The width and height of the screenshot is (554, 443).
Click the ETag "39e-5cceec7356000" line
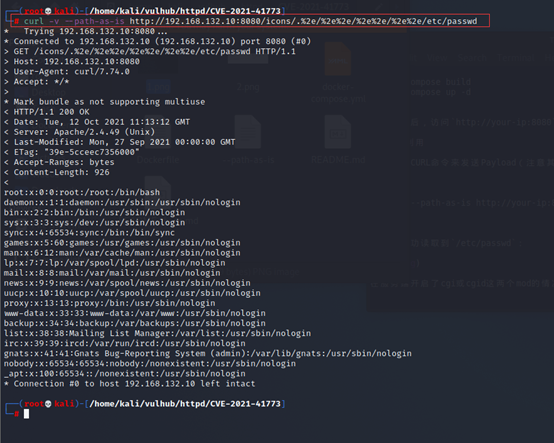[72, 152]
